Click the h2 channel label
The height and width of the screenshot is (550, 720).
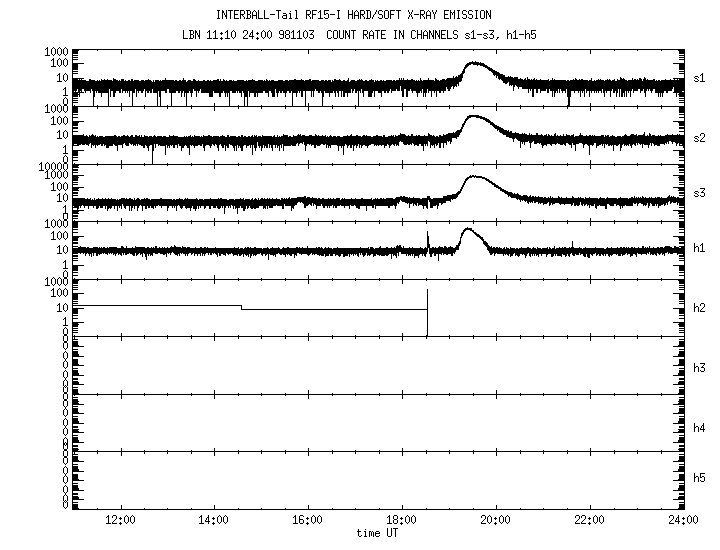[700, 307]
